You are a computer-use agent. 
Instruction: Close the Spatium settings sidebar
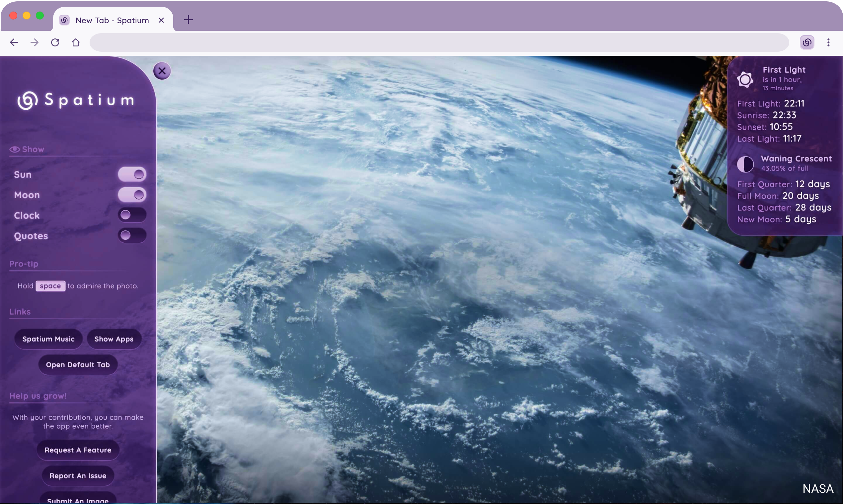click(x=162, y=71)
